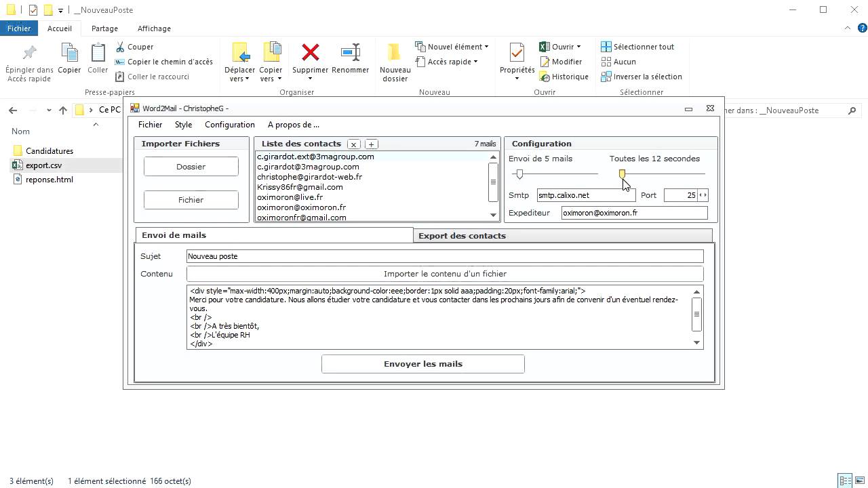Open the Style menu in Word2Mail

point(183,125)
